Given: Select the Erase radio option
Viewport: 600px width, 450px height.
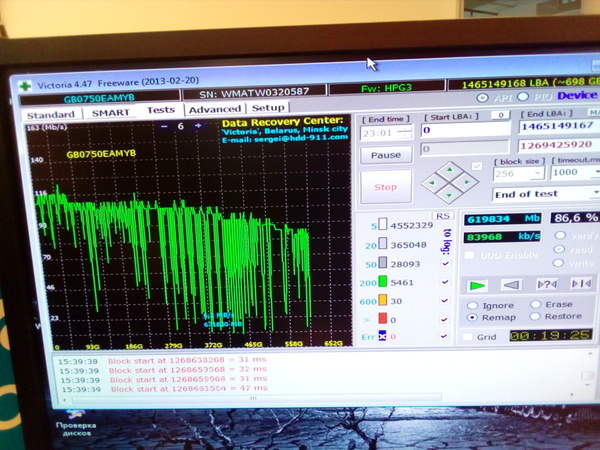Looking at the screenshot, I should point(538,304).
